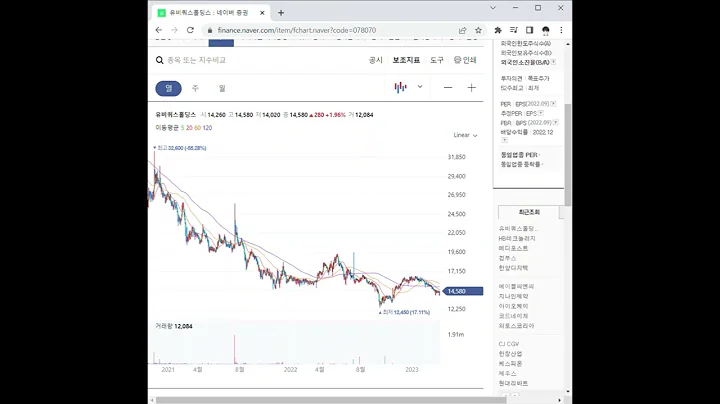
Task: Click the 최고 32,600 high label
Action: [x=180, y=148]
